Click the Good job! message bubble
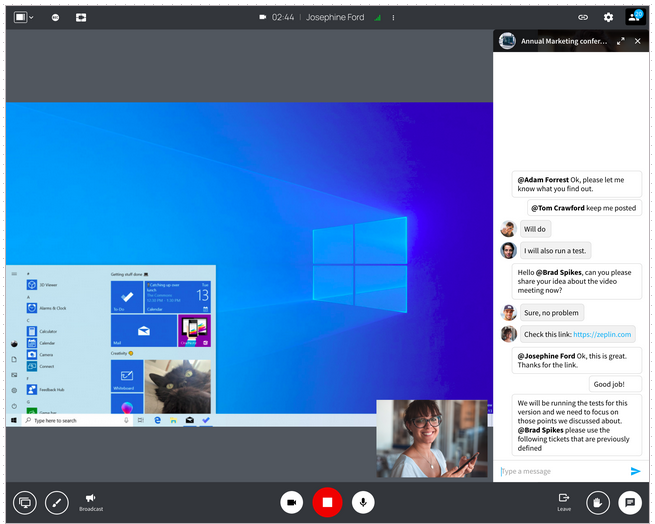The image size is (655, 524). [x=615, y=384]
